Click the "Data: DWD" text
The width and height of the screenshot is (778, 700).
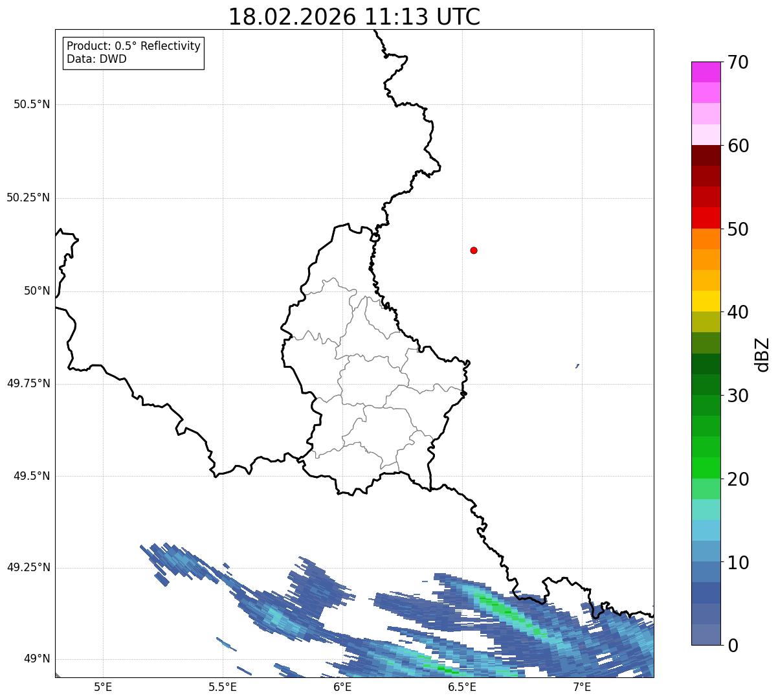pyautogui.click(x=96, y=60)
